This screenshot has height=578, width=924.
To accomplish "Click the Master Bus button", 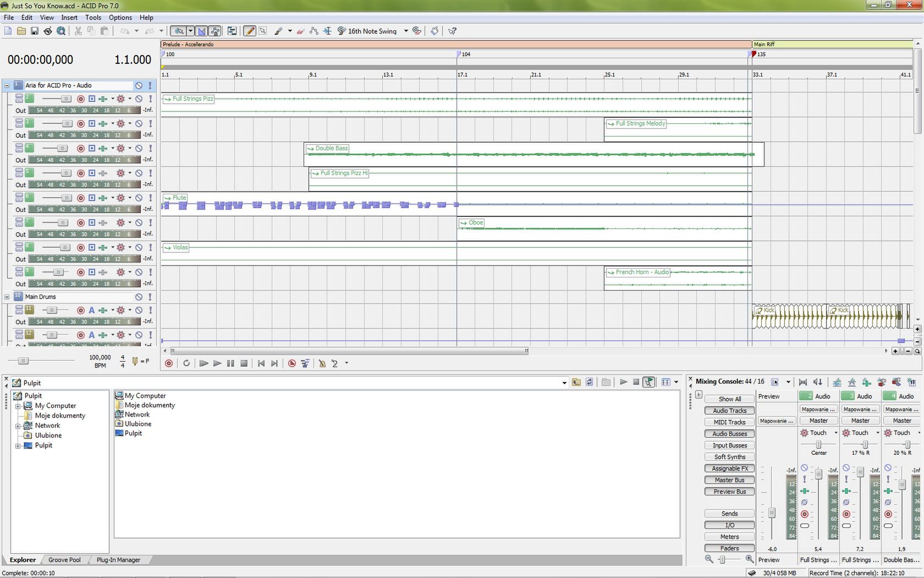I will (729, 479).
